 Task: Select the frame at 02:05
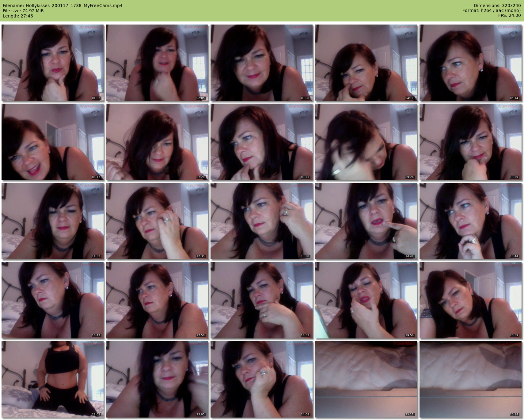point(157,63)
